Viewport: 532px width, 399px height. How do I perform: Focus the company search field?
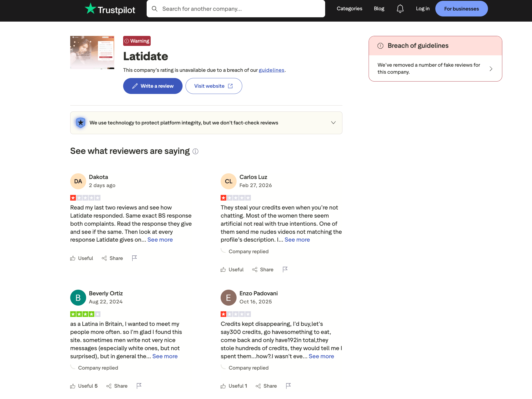click(x=236, y=9)
